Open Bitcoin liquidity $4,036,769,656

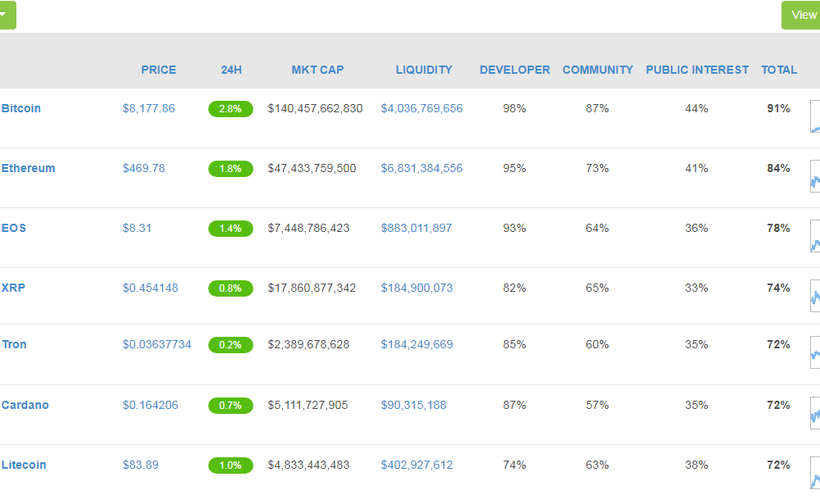coord(421,109)
